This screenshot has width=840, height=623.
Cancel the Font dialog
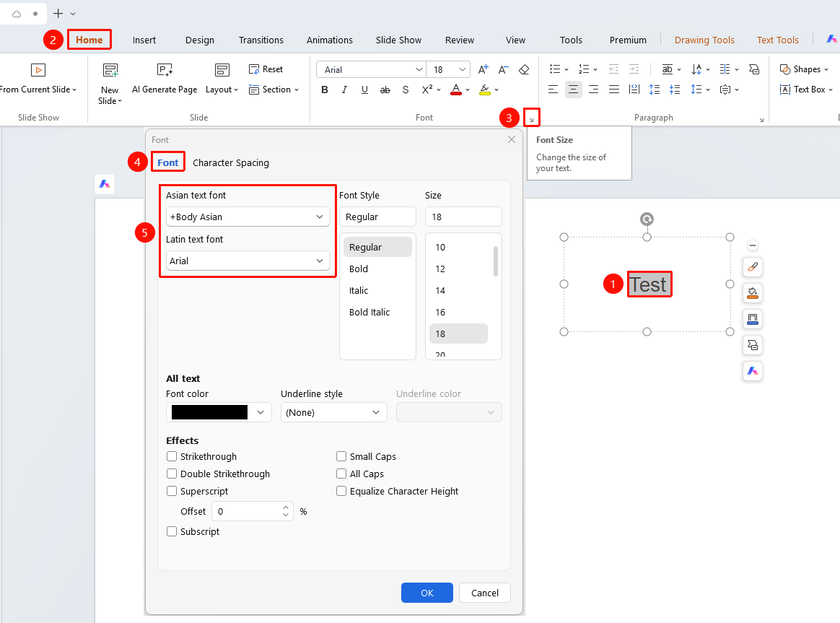[485, 593]
